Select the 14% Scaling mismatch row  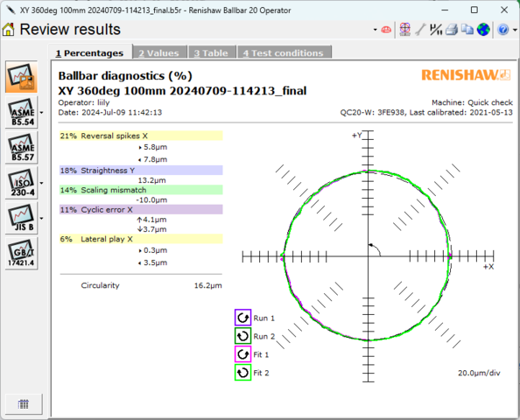[141, 190]
